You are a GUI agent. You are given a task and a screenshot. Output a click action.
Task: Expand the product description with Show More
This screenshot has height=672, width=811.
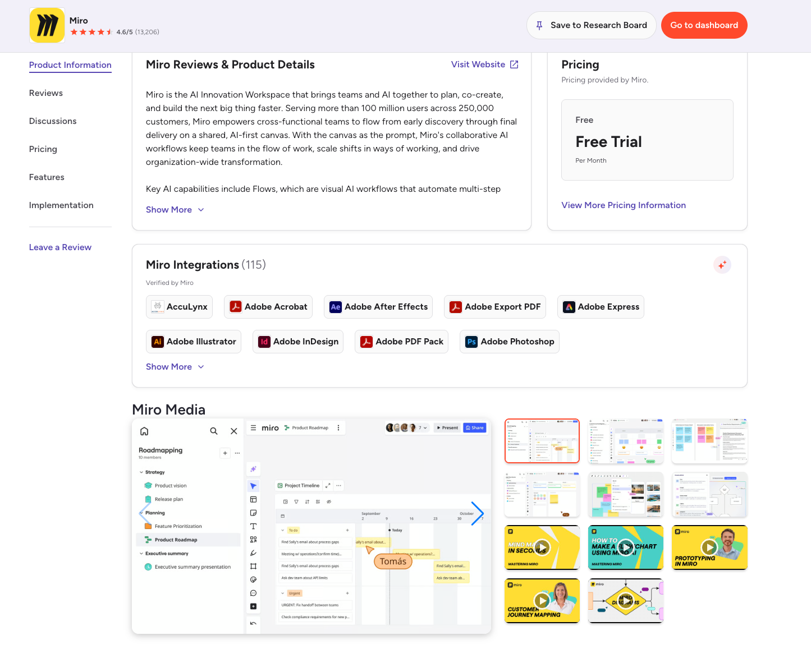(175, 210)
